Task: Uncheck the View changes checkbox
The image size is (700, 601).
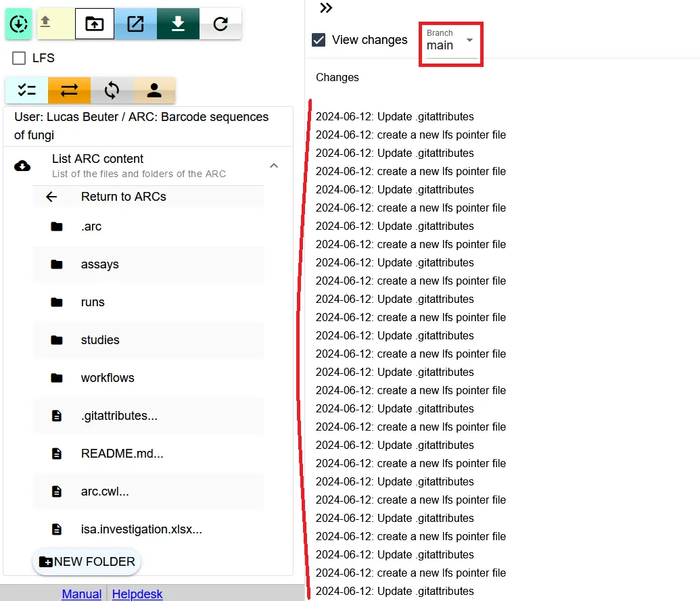Action: tap(319, 40)
